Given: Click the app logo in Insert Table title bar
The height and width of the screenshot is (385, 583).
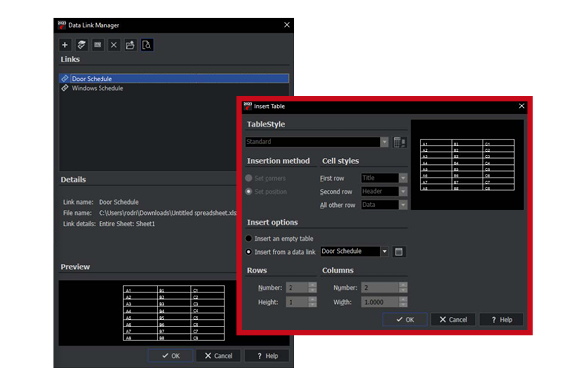Looking at the screenshot, I should coord(248,106).
